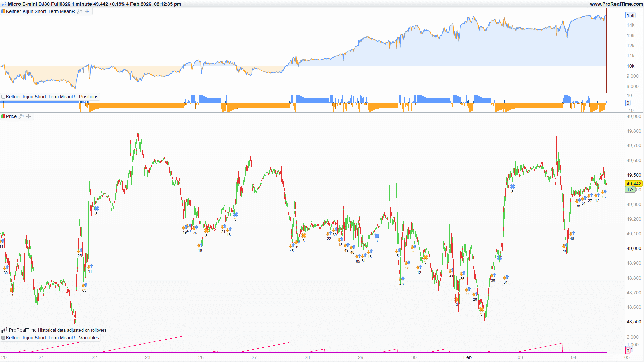Add indicator with Price panel plus icon

click(29, 116)
